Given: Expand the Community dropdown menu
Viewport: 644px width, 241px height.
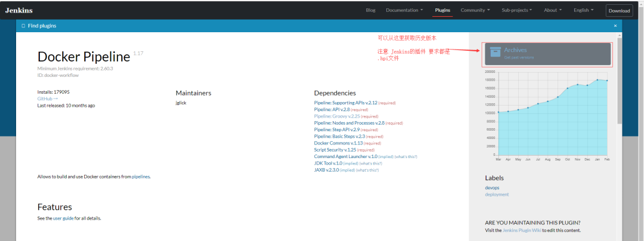Looking at the screenshot, I should point(475,10).
